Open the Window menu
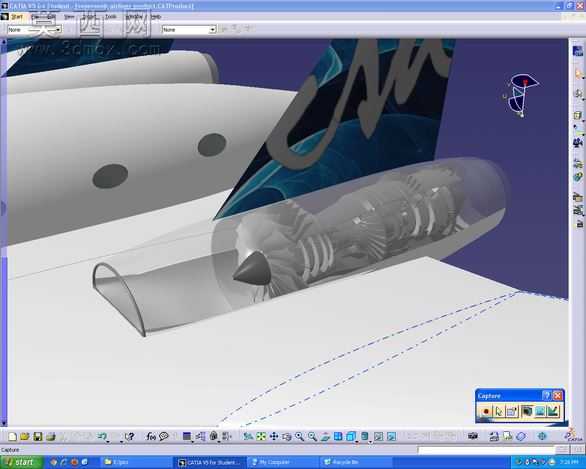This screenshot has height=469, width=586. tap(134, 17)
